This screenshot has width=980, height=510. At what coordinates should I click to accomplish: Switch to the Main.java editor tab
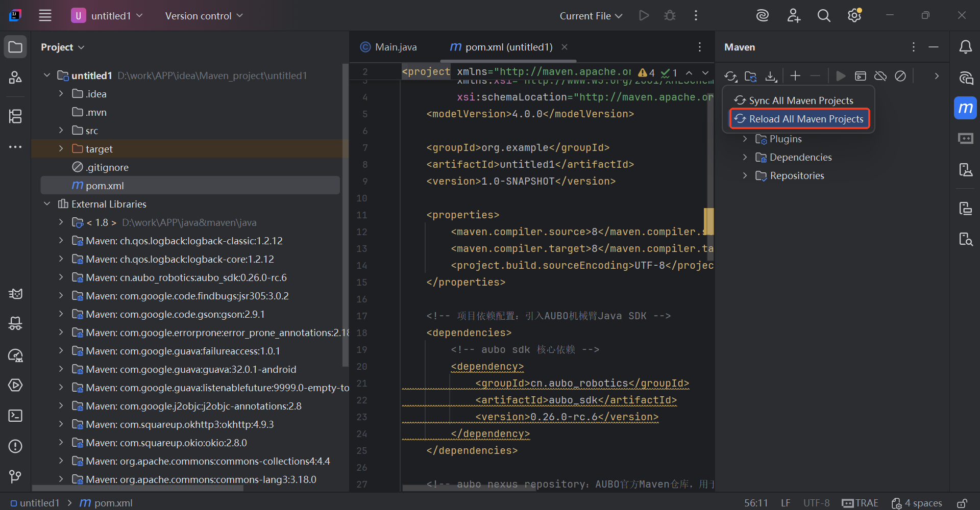click(x=395, y=46)
